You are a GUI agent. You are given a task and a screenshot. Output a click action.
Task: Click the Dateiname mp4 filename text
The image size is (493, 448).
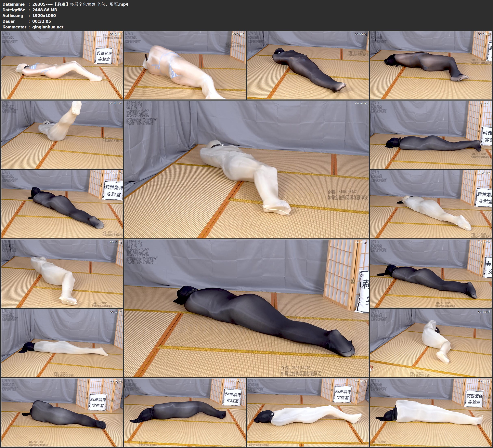[x=80, y=4]
